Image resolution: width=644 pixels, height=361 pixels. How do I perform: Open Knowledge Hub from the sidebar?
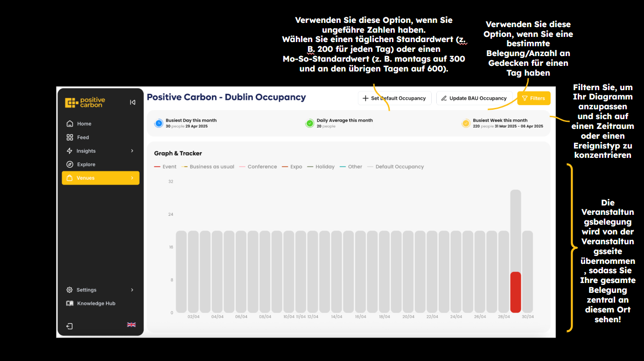96,304
